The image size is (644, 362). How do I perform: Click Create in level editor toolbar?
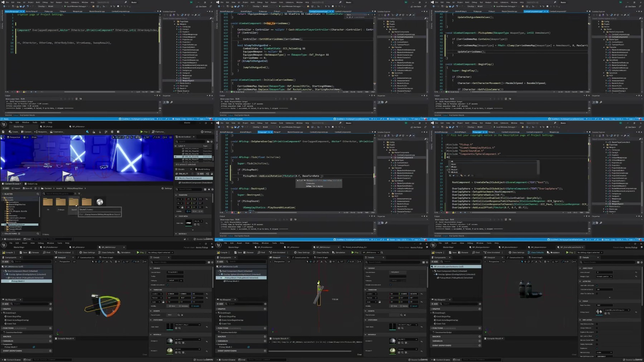(14, 132)
